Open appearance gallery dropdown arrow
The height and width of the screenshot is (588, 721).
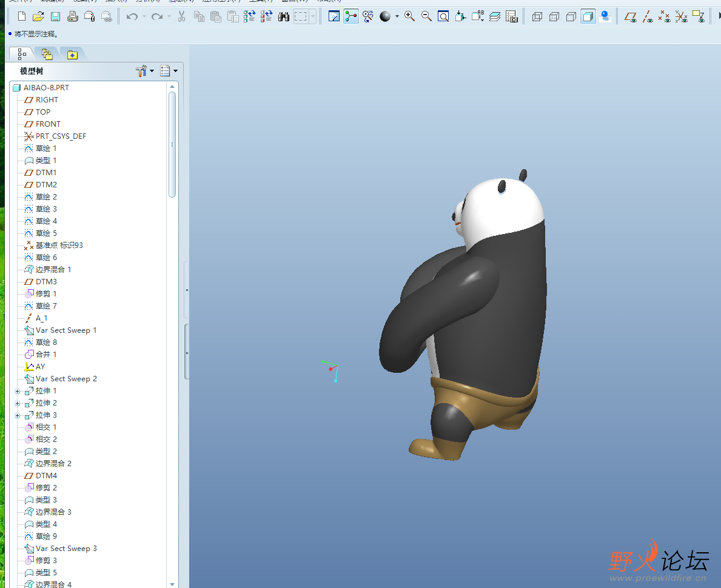[397, 16]
